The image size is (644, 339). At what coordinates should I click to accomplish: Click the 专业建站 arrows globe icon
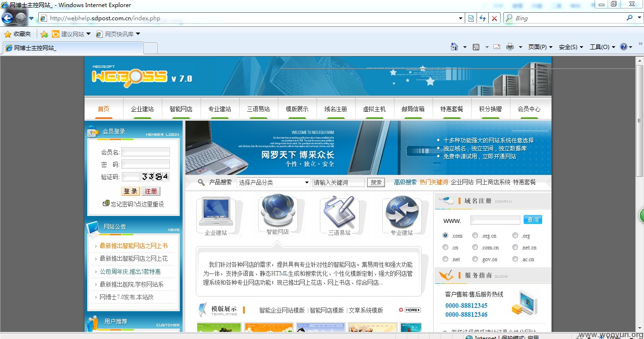tap(401, 212)
